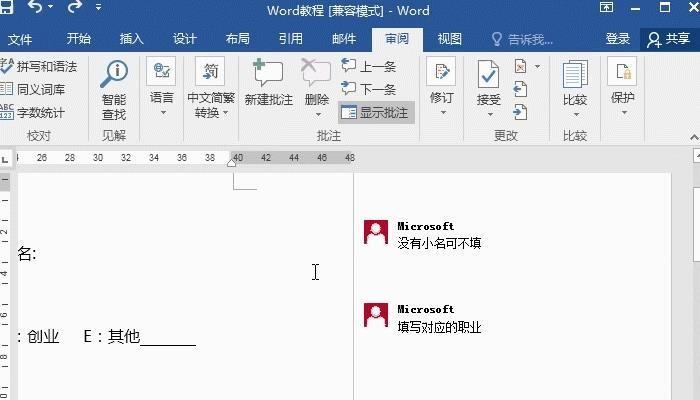Expand 删除 comment dropdown arrow
The image size is (700, 400).
coord(318,115)
